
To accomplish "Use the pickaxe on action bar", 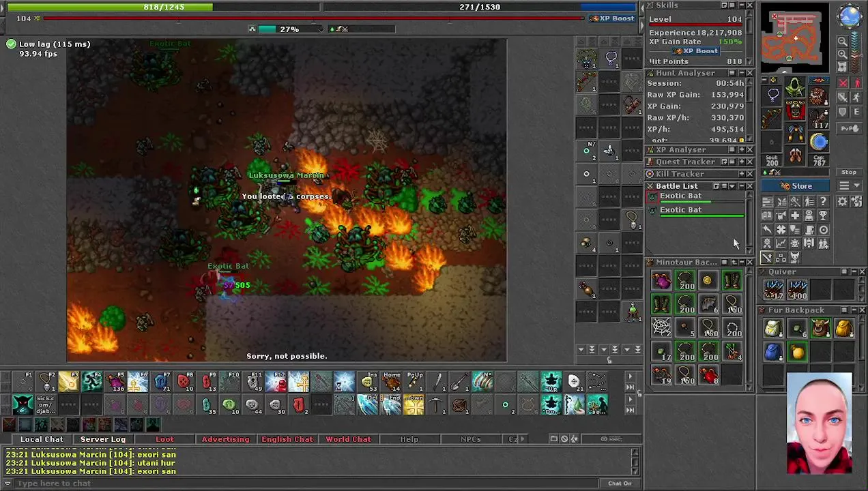I will pyautogui.click(x=435, y=404).
